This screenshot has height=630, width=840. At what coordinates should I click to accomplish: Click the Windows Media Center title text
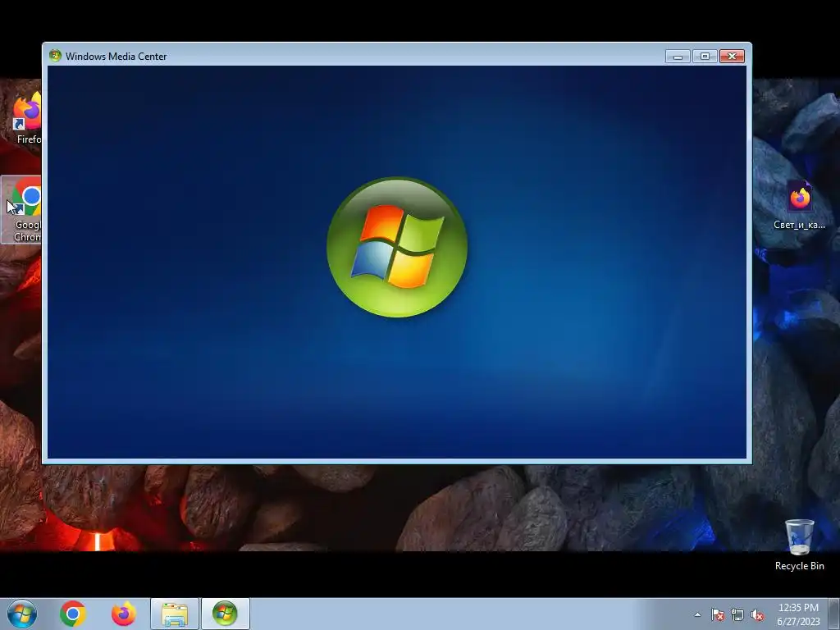click(116, 57)
